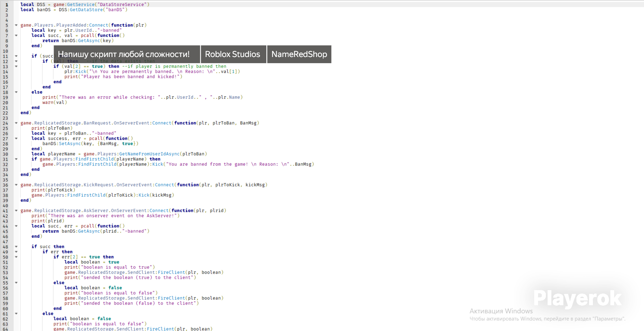The image size is (644, 331).
Task: Collapse the 'if (succ' block on line 11
Action: (x=16, y=56)
